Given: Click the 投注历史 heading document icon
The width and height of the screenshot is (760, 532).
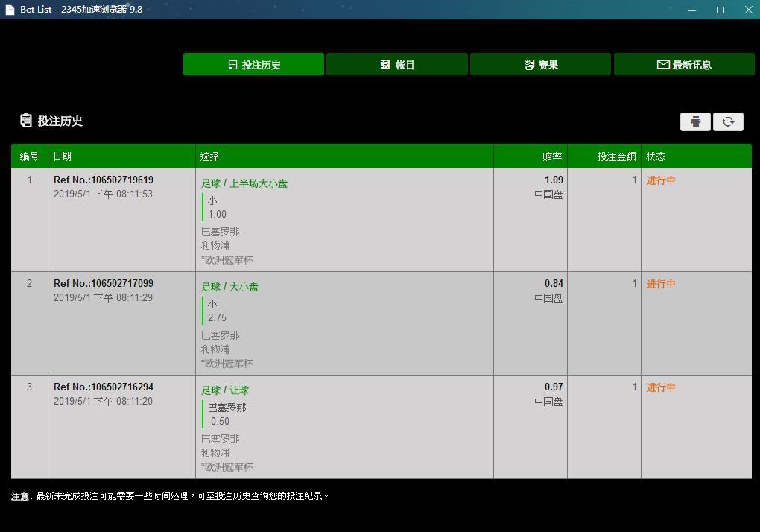Looking at the screenshot, I should coord(25,121).
